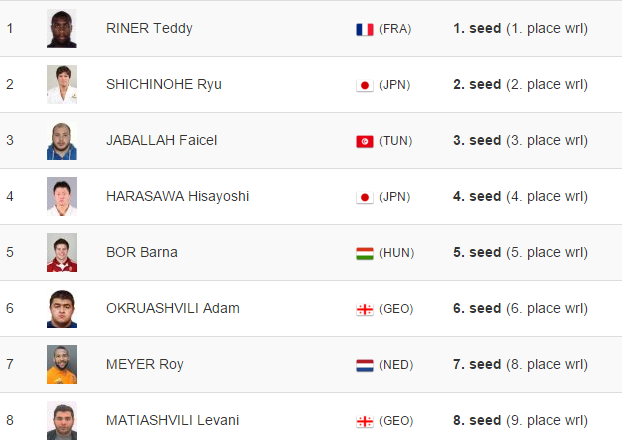Click Japan flag beside SHICHINOHE Ryu
Image resolution: width=622 pixels, height=445 pixels.
pos(365,85)
